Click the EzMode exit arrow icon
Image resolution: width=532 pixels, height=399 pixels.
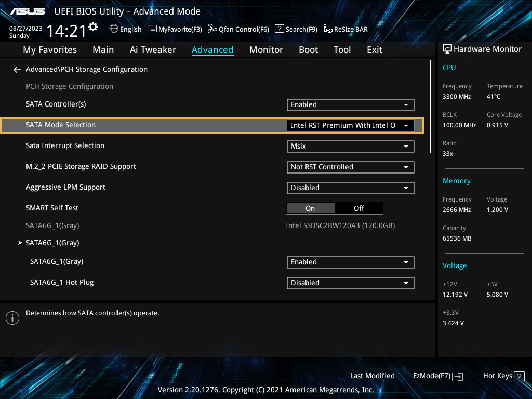pos(458,376)
